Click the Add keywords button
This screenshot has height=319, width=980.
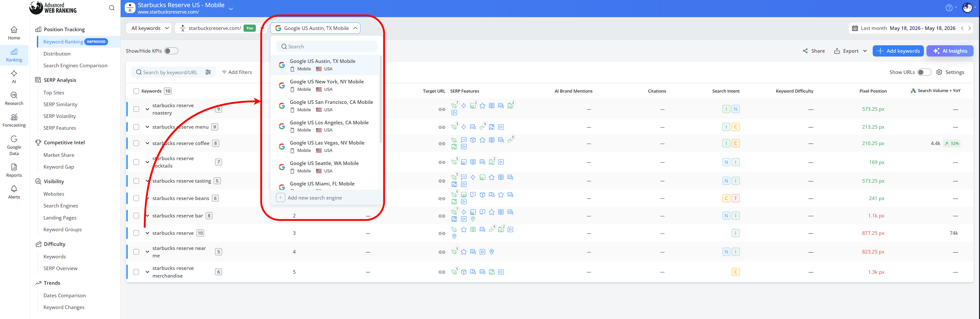click(898, 51)
